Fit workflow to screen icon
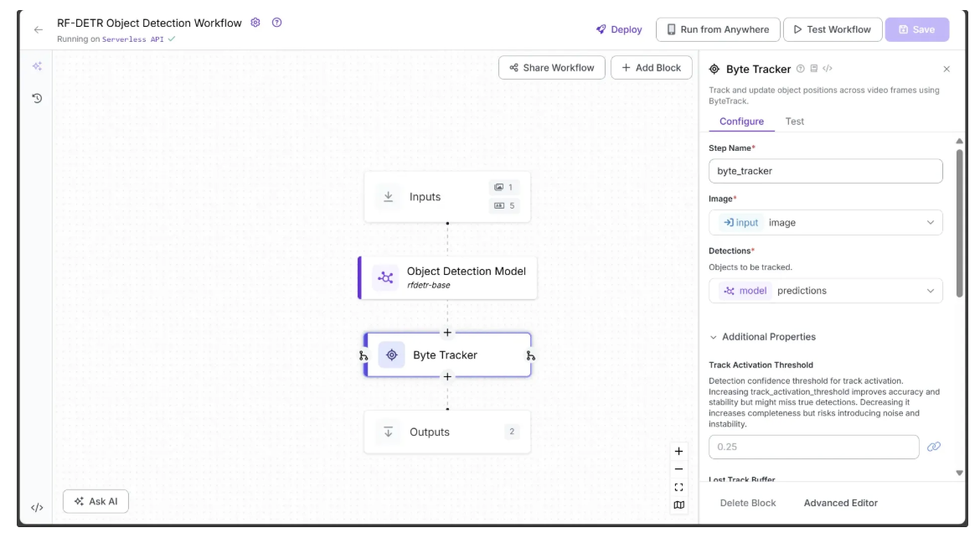The height and width of the screenshot is (533, 980). point(678,487)
